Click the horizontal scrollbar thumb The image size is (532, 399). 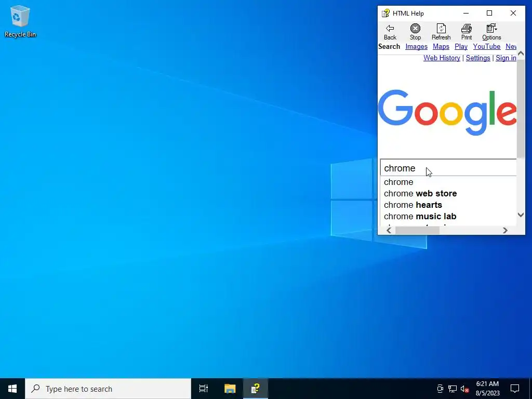[417, 230]
